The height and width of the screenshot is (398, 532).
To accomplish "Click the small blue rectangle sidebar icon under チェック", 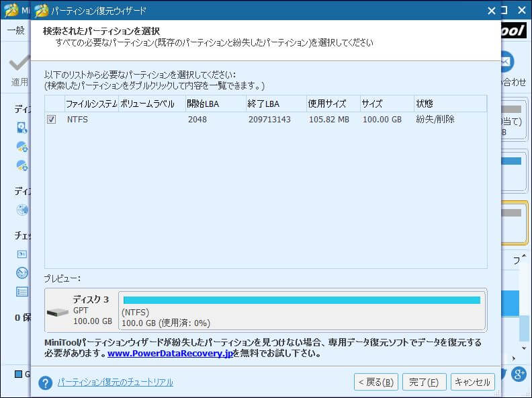I will [22, 254].
